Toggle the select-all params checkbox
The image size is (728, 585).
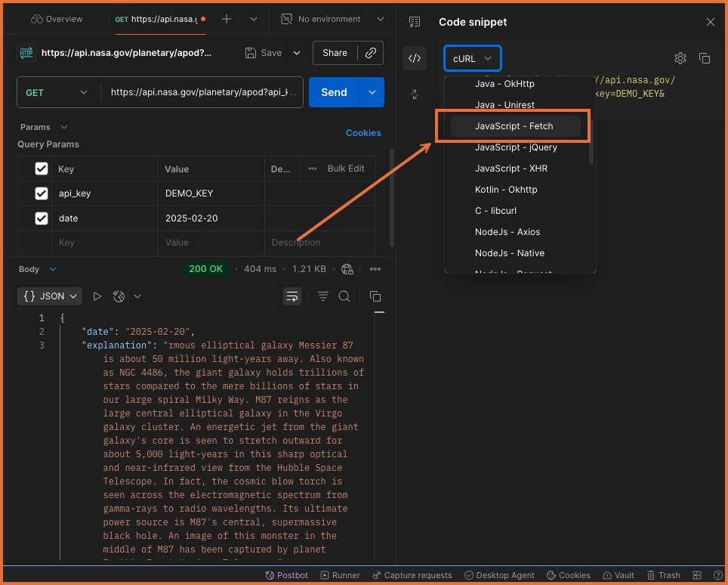[x=42, y=169]
